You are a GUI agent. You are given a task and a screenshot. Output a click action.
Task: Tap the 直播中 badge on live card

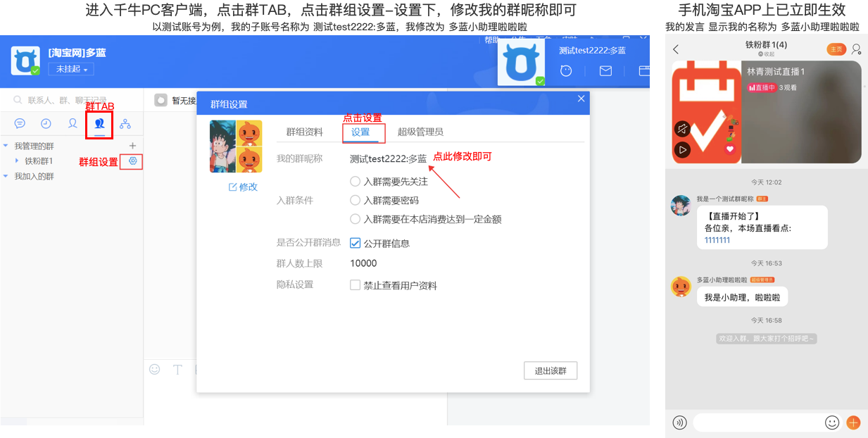tap(762, 87)
